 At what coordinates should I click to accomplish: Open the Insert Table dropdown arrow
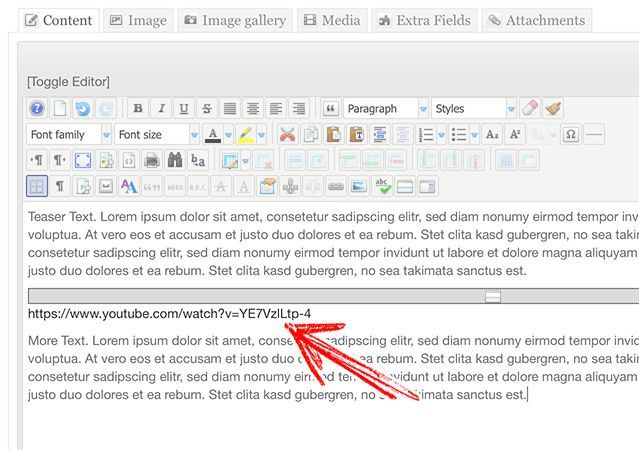coord(245,161)
